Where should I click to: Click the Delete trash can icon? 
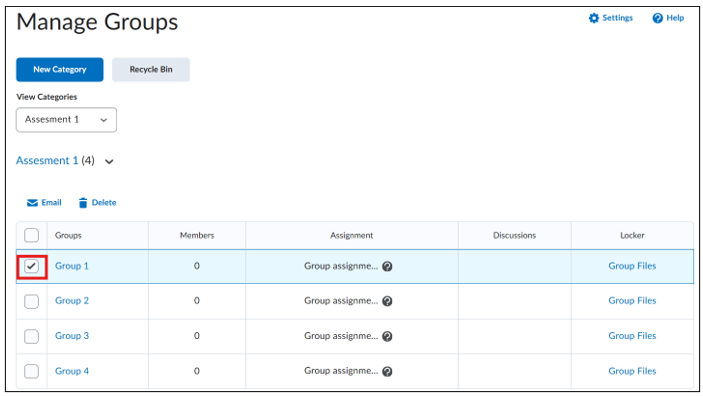(83, 203)
